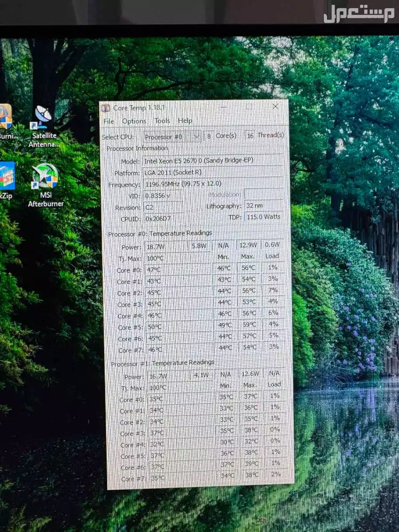Click Processor #0 Core #0 temperature 47°C
399x532 pixels.
(178, 270)
